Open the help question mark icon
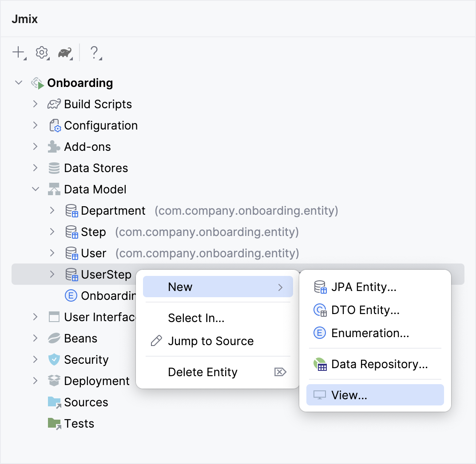Image resolution: width=476 pixels, height=464 pixels. tap(94, 52)
